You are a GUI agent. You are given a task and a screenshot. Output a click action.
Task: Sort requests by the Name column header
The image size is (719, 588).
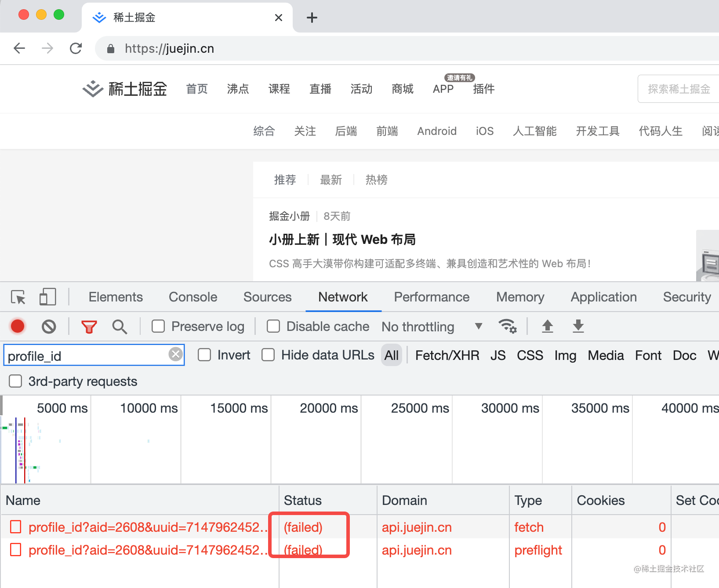(x=140, y=500)
